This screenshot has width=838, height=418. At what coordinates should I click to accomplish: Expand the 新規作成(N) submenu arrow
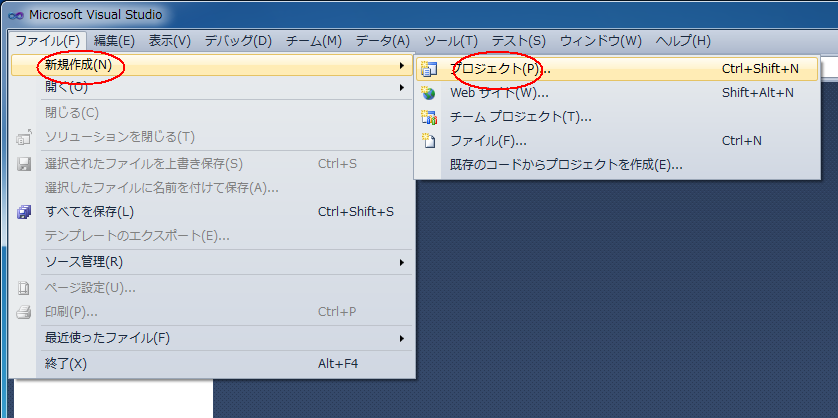pos(401,65)
